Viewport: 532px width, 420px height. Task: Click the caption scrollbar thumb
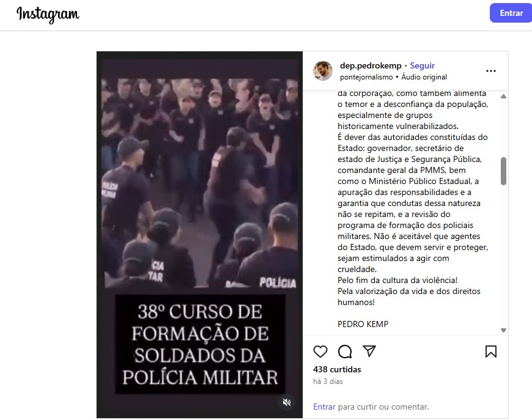(x=503, y=171)
